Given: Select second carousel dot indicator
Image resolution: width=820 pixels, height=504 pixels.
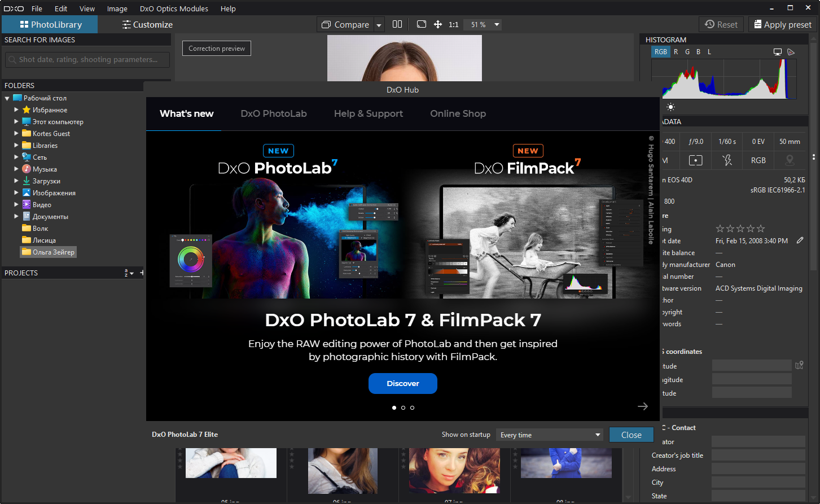Looking at the screenshot, I should tap(403, 407).
